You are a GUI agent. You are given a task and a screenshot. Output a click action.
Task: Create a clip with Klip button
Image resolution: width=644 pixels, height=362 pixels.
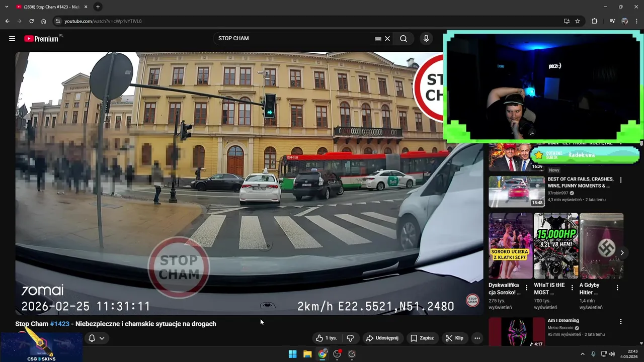point(454,338)
